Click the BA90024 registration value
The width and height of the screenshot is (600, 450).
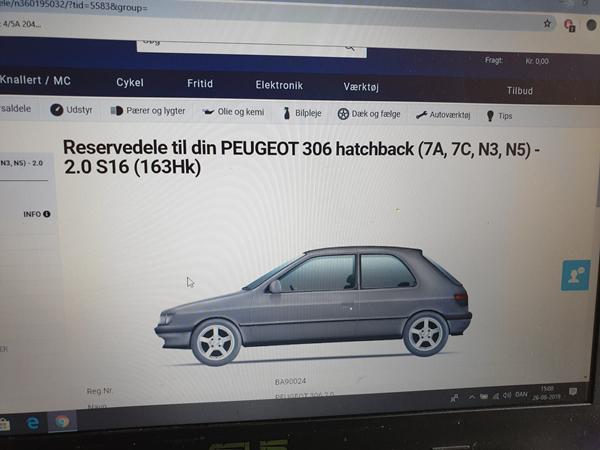290,382
